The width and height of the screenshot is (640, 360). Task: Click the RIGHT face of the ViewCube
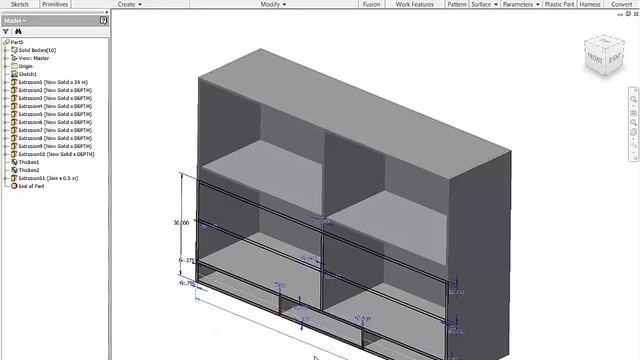(x=614, y=58)
